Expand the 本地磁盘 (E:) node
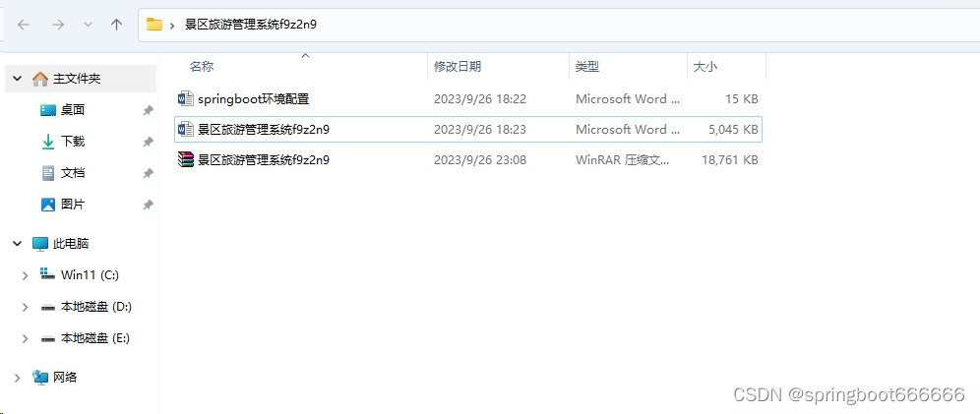The height and width of the screenshot is (414, 980). 25,338
